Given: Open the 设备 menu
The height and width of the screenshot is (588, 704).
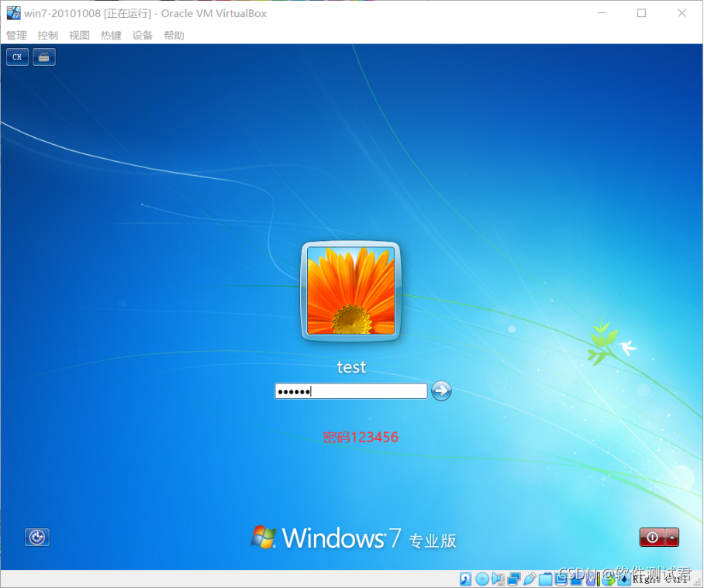Looking at the screenshot, I should pos(143,36).
